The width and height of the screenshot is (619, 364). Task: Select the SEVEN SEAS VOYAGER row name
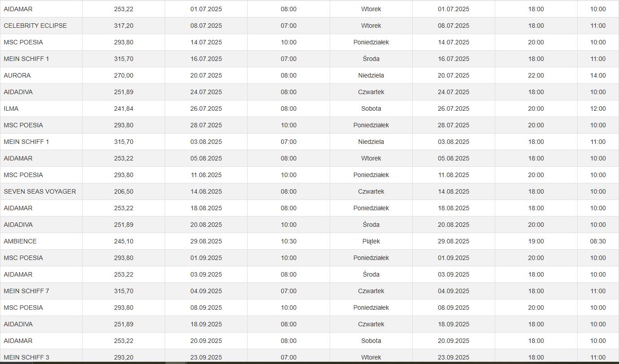point(40,191)
